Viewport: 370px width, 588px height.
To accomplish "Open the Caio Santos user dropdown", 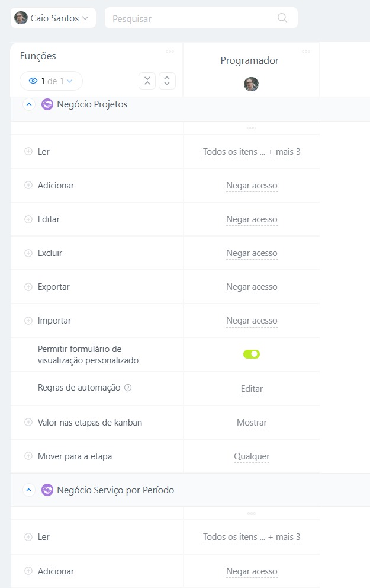I will tap(53, 18).
